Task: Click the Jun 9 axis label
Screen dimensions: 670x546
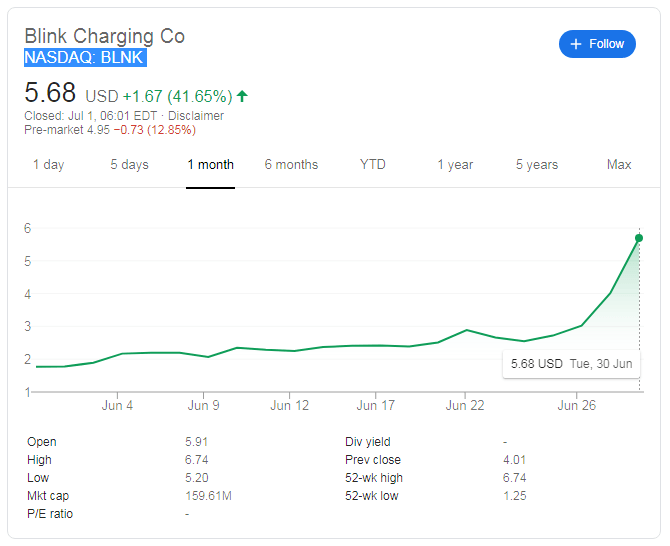Action: 203,405
